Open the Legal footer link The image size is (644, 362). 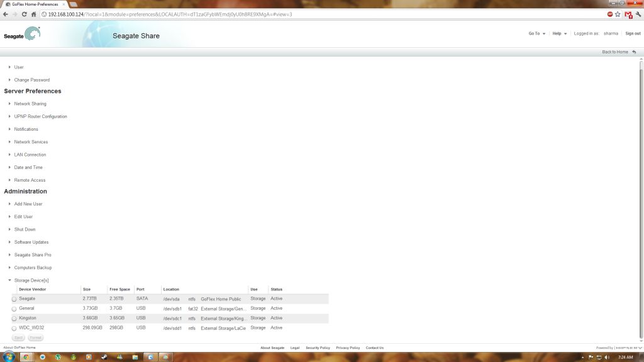coord(295,348)
